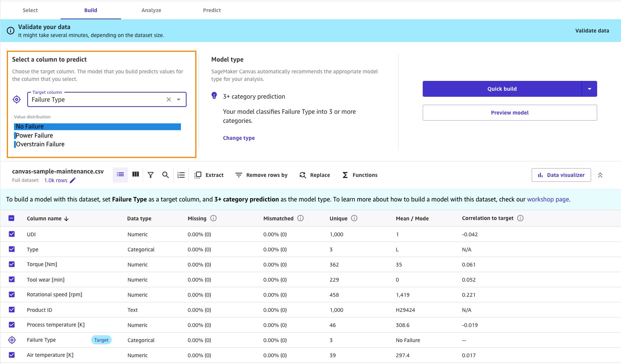Click the target crosshair icon beside Target column
The width and height of the screenshot is (621, 364).
[17, 99]
